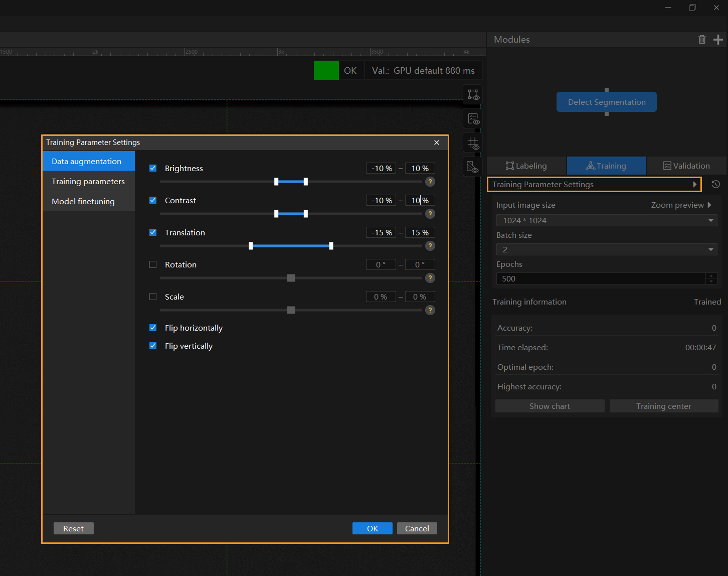
Task: Click the green OK status indicator
Action: click(326, 70)
